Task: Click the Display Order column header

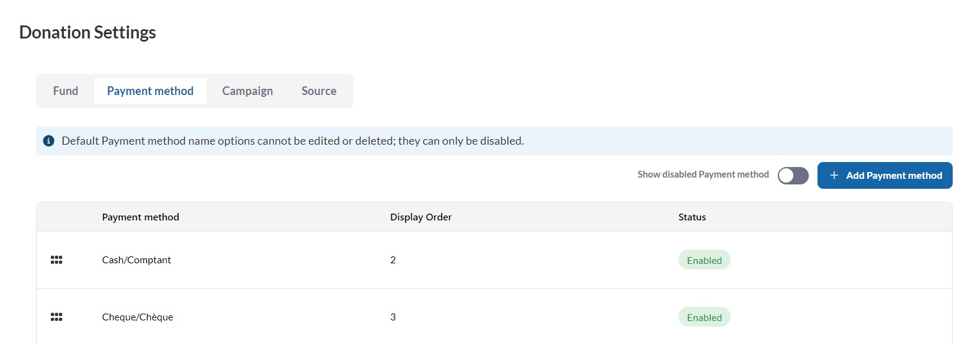Action: click(421, 217)
